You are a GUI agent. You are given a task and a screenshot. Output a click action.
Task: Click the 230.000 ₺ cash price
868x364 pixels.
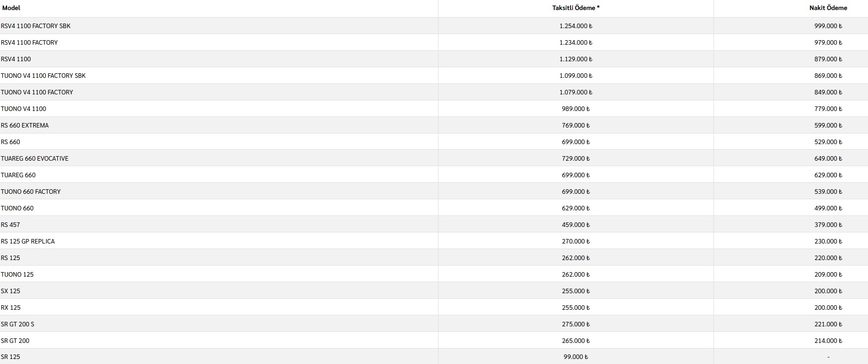coord(828,241)
